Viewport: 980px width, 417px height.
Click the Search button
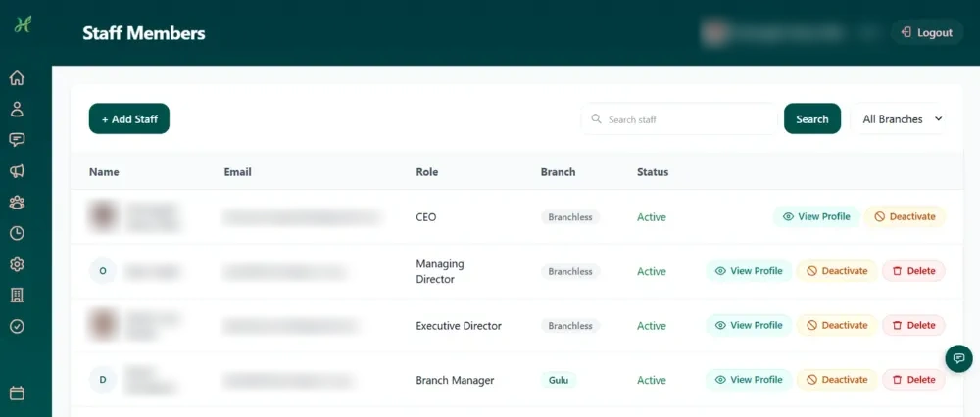[x=812, y=118]
